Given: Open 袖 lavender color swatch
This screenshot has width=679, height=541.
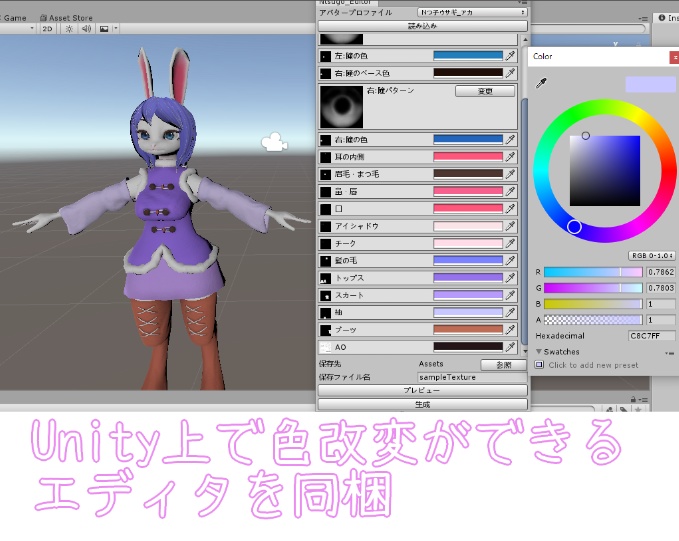Looking at the screenshot, I should (468, 312).
